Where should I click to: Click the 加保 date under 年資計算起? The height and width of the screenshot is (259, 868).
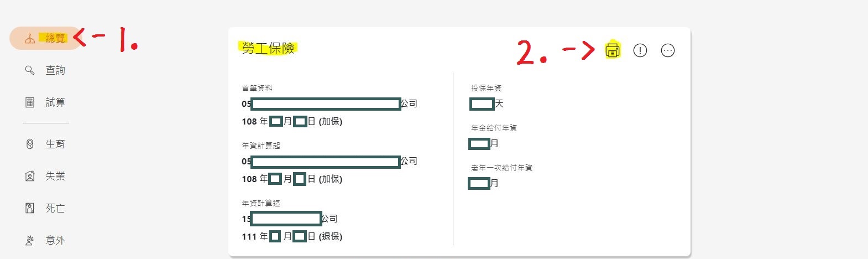pos(292,179)
